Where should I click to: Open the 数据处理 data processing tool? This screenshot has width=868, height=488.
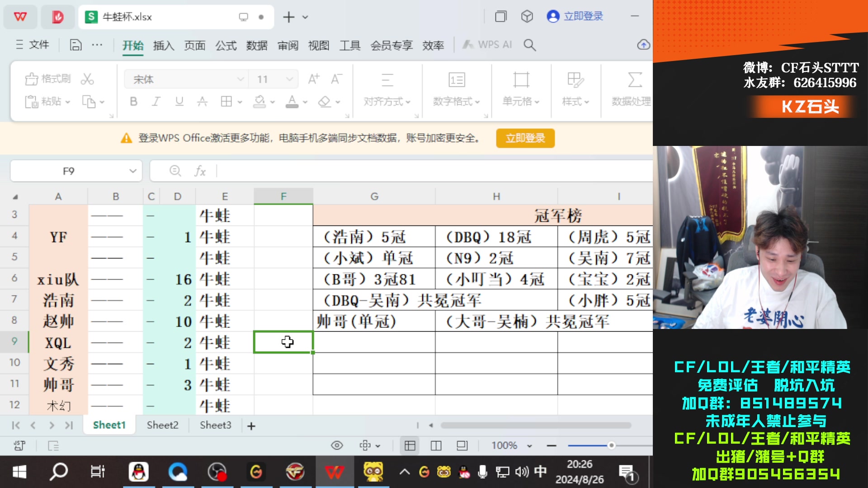(632, 90)
